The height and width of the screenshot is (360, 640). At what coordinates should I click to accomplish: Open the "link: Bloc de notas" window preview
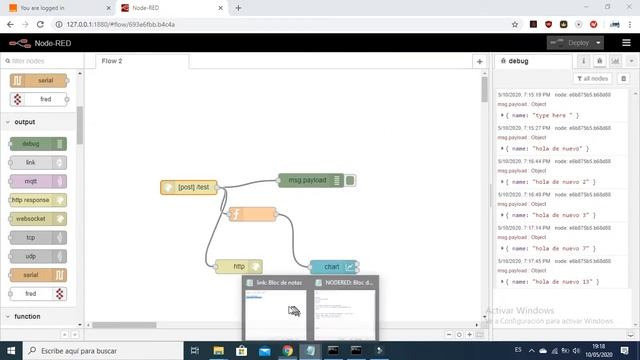pos(276,309)
